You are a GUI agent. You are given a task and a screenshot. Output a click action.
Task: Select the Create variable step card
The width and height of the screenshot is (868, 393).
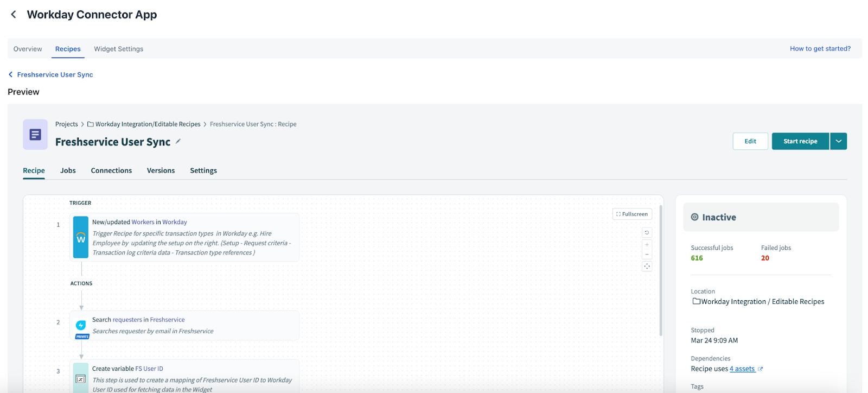[x=184, y=376]
